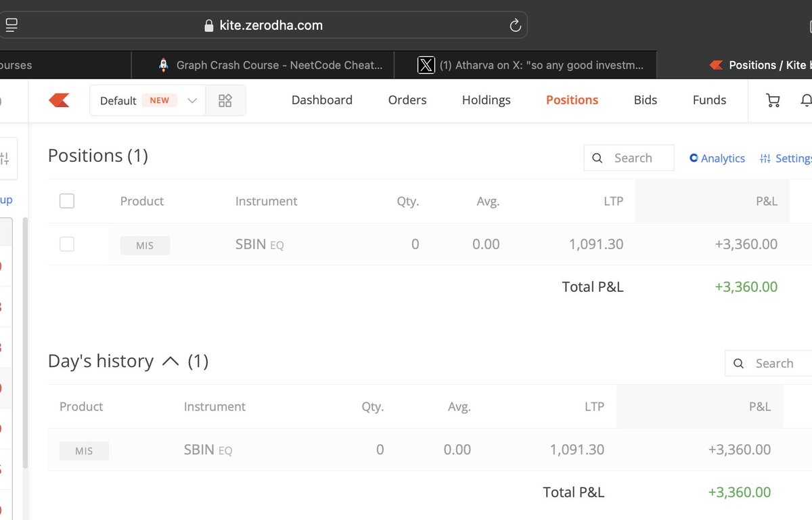This screenshot has width=812, height=520.
Task: Click the left sidebar vertical scrollbar
Action: point(26,343)
